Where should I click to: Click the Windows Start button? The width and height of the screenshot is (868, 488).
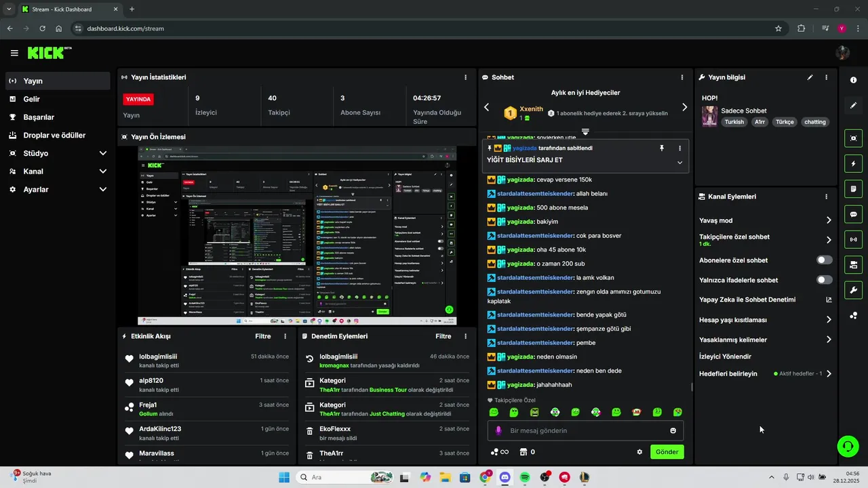pos(284,477)
